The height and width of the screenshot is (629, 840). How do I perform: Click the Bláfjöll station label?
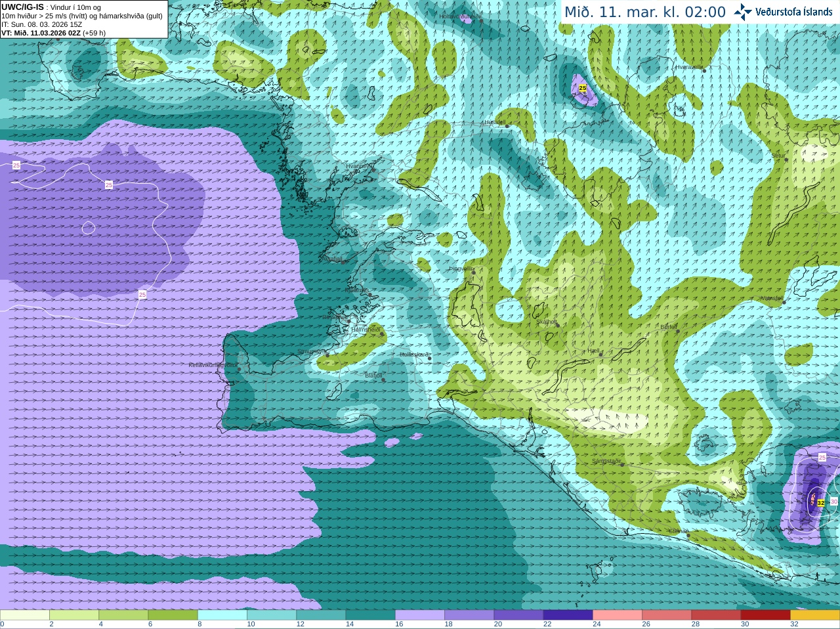(373, 376)
